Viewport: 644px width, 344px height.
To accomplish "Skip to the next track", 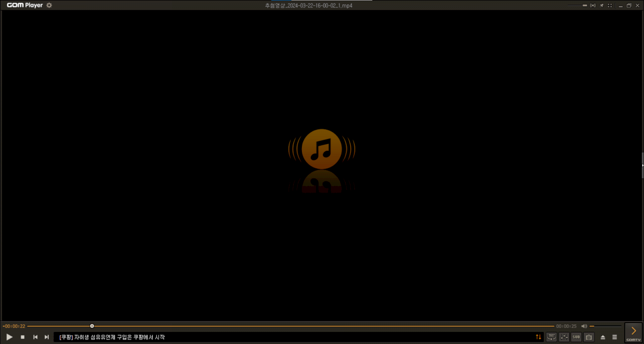I will click(47, 337).
